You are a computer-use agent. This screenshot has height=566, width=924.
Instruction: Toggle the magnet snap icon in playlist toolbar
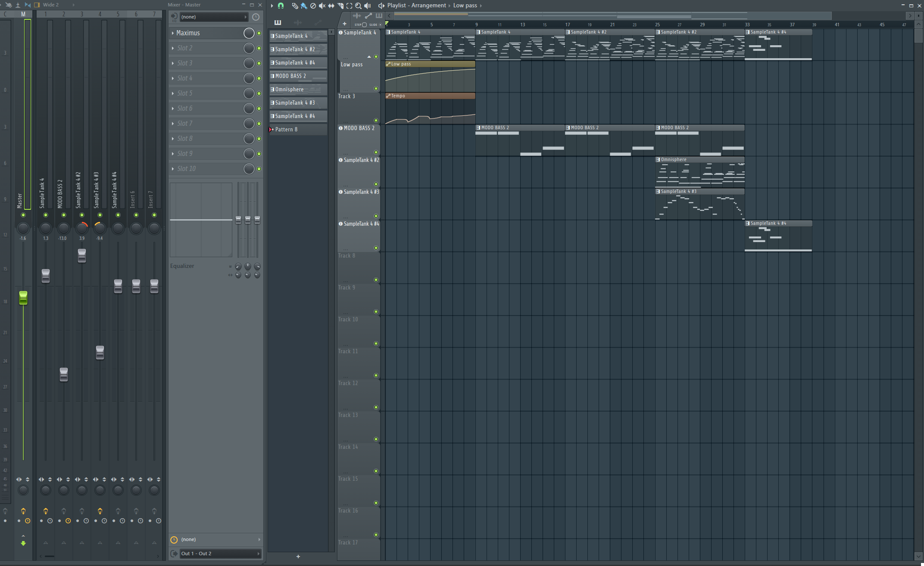click(281, 6)
